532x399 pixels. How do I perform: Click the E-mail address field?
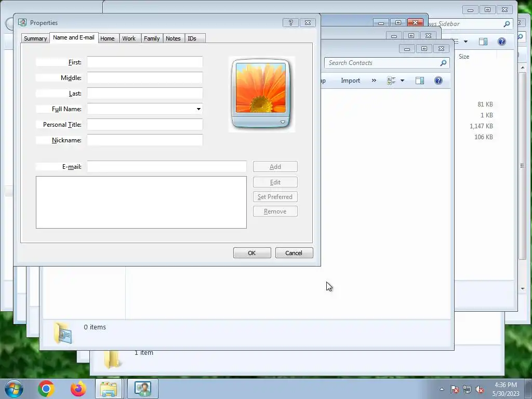point(167,167)
